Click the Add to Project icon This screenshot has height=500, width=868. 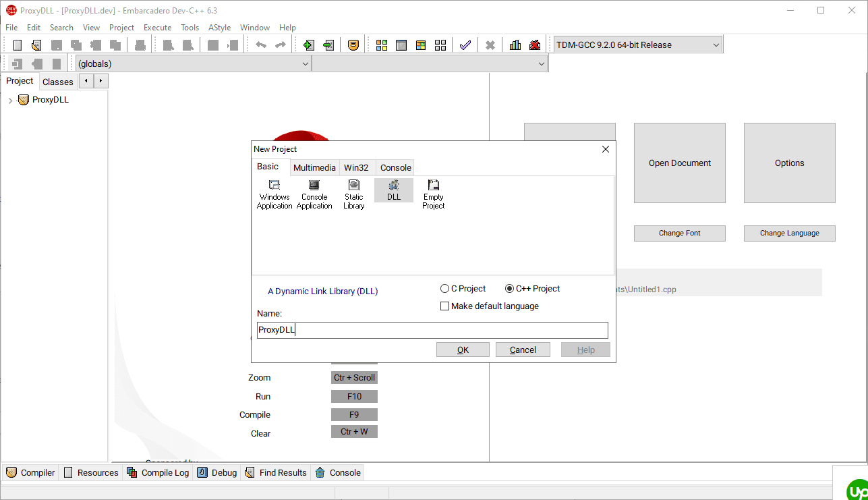(309, 45)
